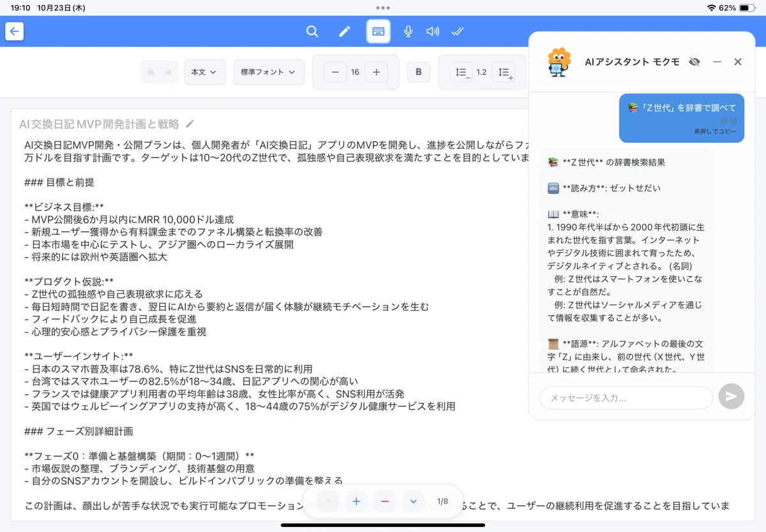Start voice input with microphone
This screenshot has height=532, width=766.
click(x=409, y=31)
